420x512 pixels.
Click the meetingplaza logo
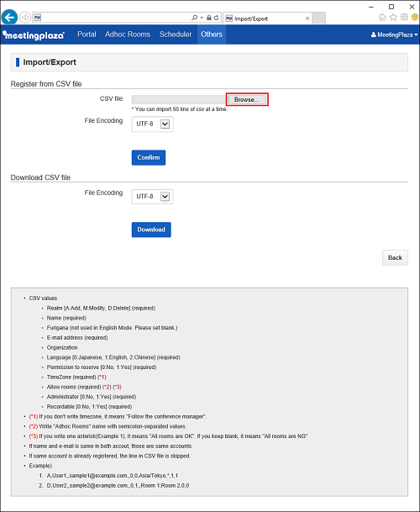pos(34,34)
